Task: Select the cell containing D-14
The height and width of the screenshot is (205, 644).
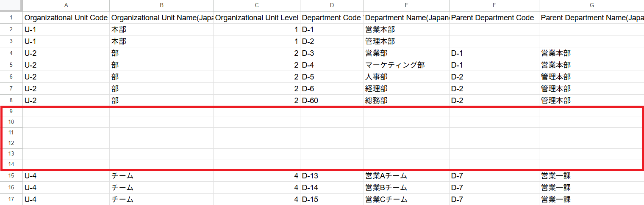Action: (x=331, y=188)
